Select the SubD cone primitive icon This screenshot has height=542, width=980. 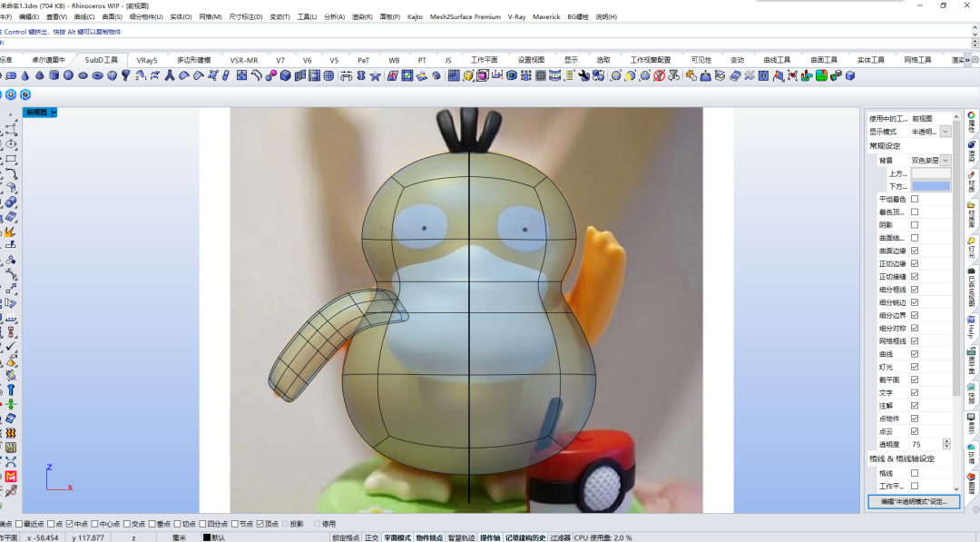coord(25,75)
